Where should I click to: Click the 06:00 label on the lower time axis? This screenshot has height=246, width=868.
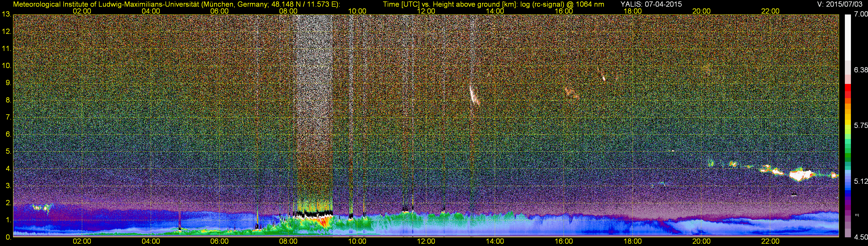pos(219,241)
